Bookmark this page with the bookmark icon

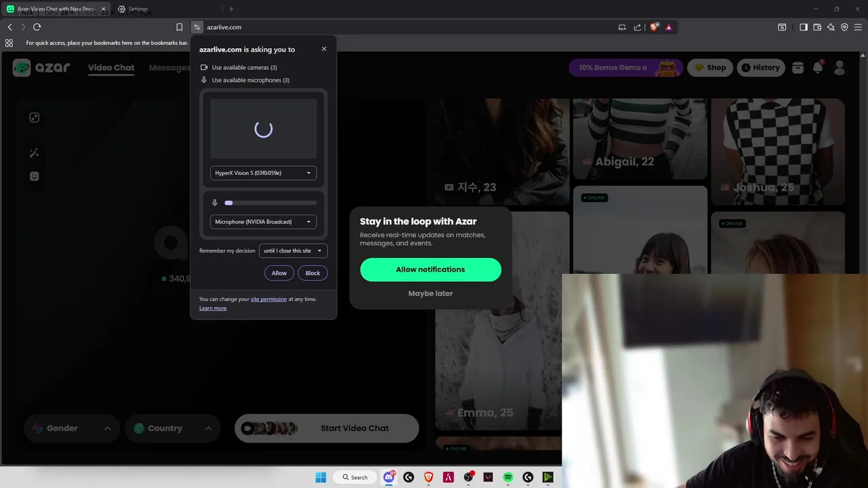click(179, 27)
